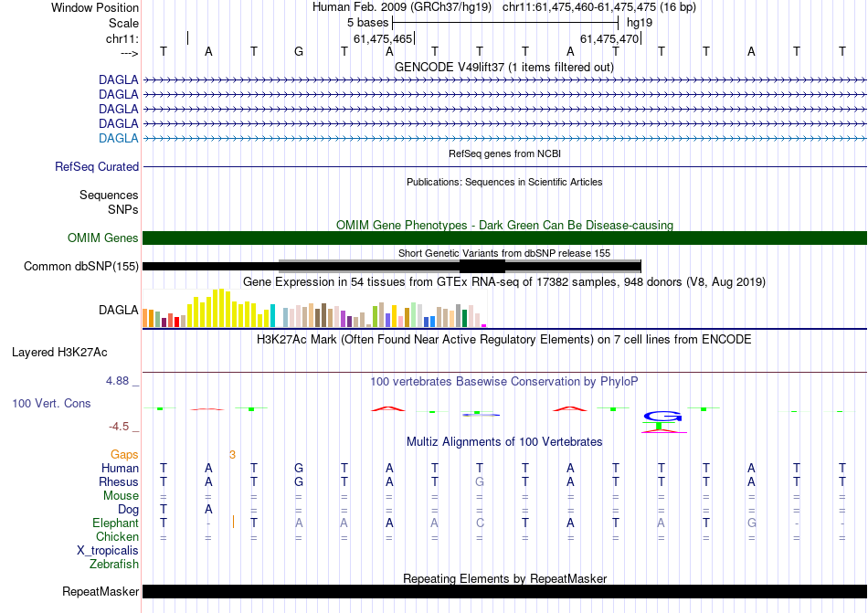
Task: Click the orange Gaps label
Action: pos(124,454)
